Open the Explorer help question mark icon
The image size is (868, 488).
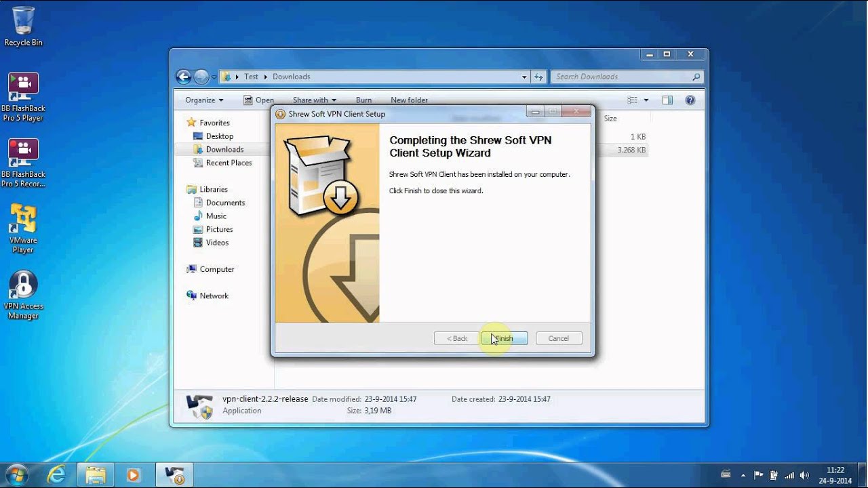pyautogui.click(x=690, y=100)
